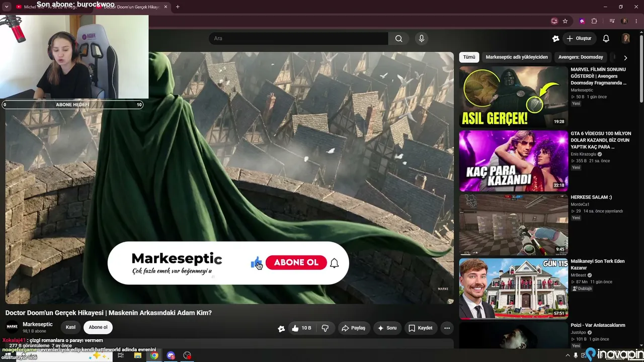Open the MrBeast GÜN 115 video thumbnail
Screen dimensions: 644x362
(x=513, y=289)
